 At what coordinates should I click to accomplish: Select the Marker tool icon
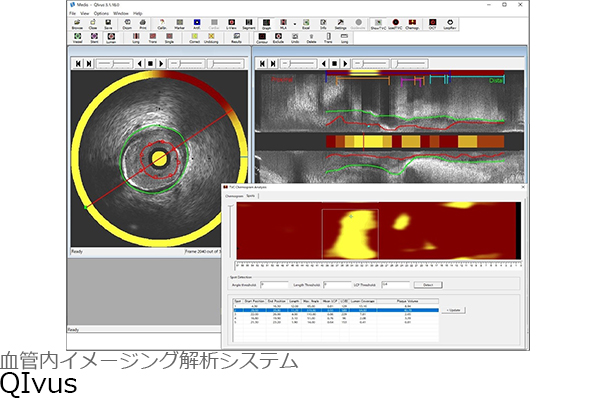[179, 24]
